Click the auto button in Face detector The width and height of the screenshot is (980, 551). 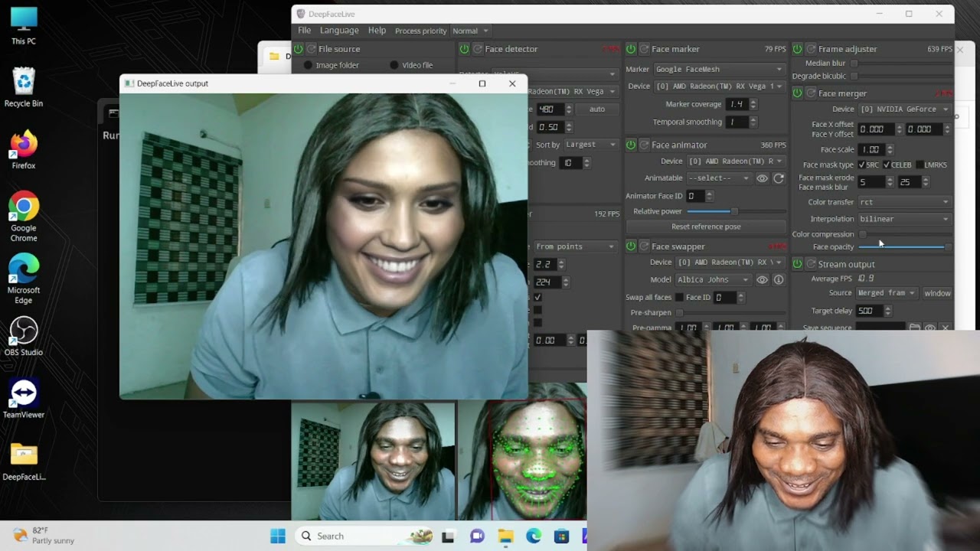[597, 109]
